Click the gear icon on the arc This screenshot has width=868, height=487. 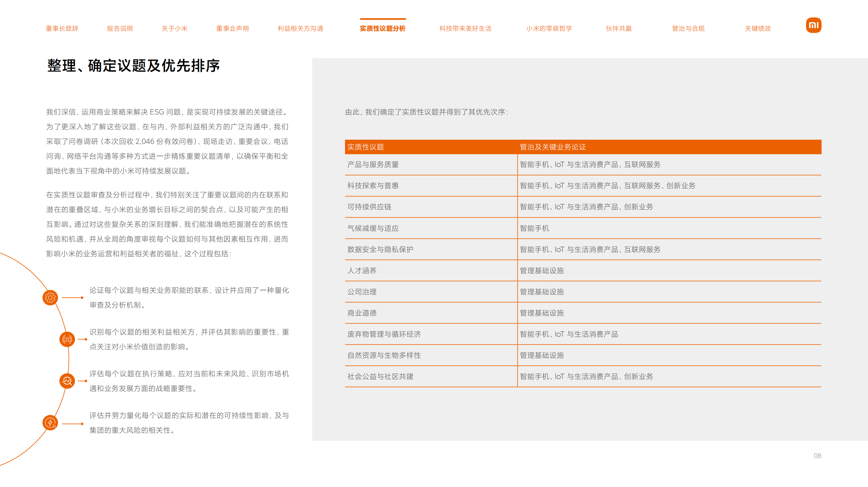pyautogui.click(x=50, y=298)
